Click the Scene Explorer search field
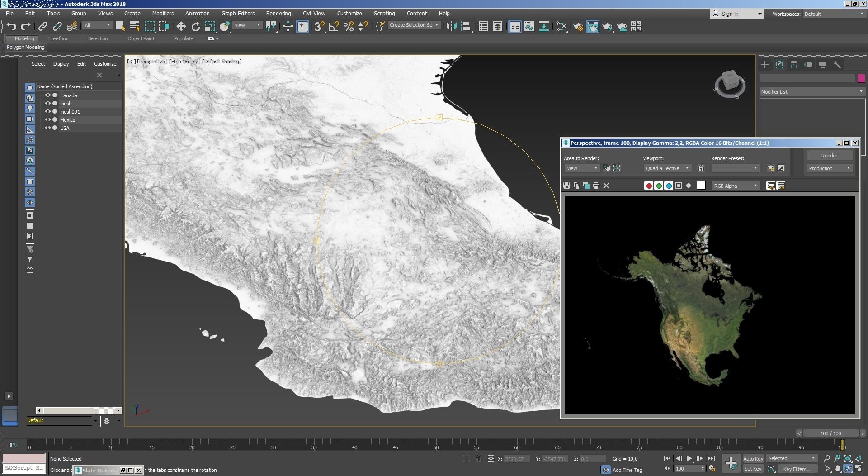 click(60, 75)
